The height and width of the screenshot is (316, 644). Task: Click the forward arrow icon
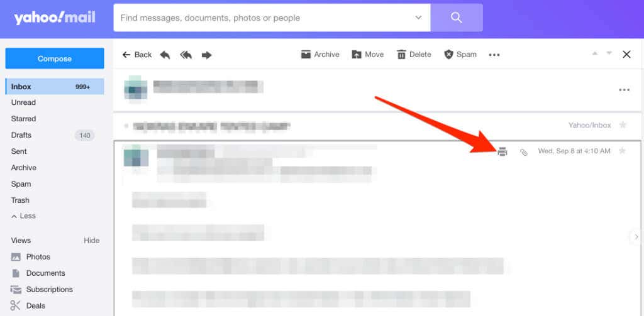[x=206, y=55]
